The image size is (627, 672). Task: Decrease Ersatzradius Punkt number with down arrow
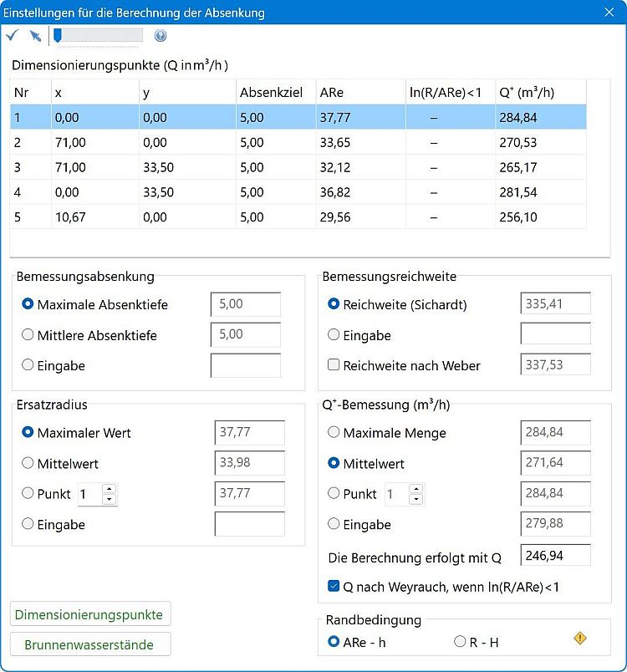click(x=109, y=499)
